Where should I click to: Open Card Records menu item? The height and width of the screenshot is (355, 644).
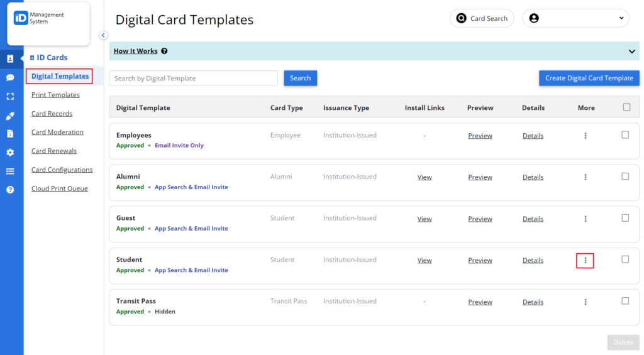52,114
